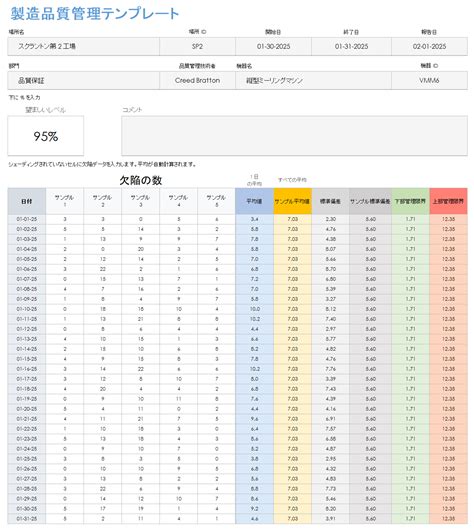
Task: Select the 日付 column header
Action: (x=27, y=201)
